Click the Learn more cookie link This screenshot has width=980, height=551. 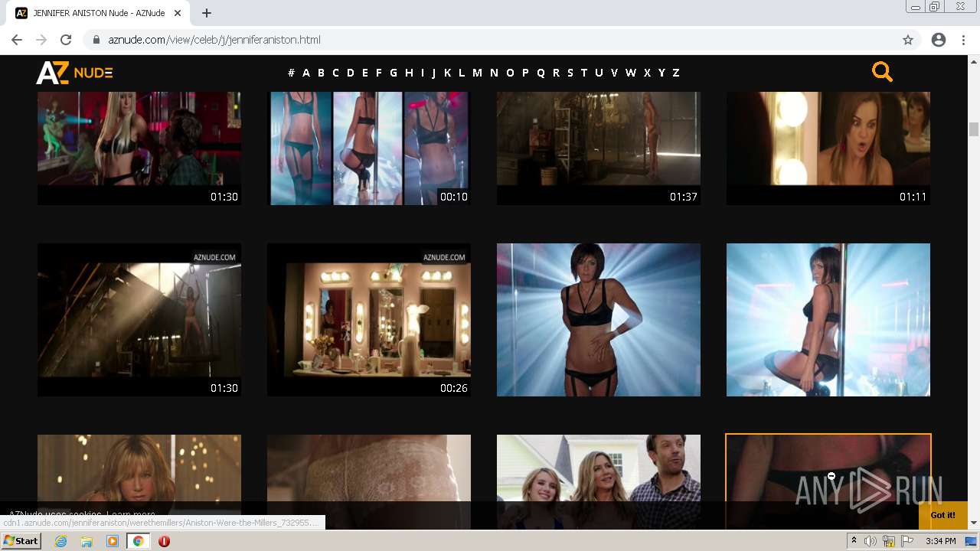click(131, 514)
